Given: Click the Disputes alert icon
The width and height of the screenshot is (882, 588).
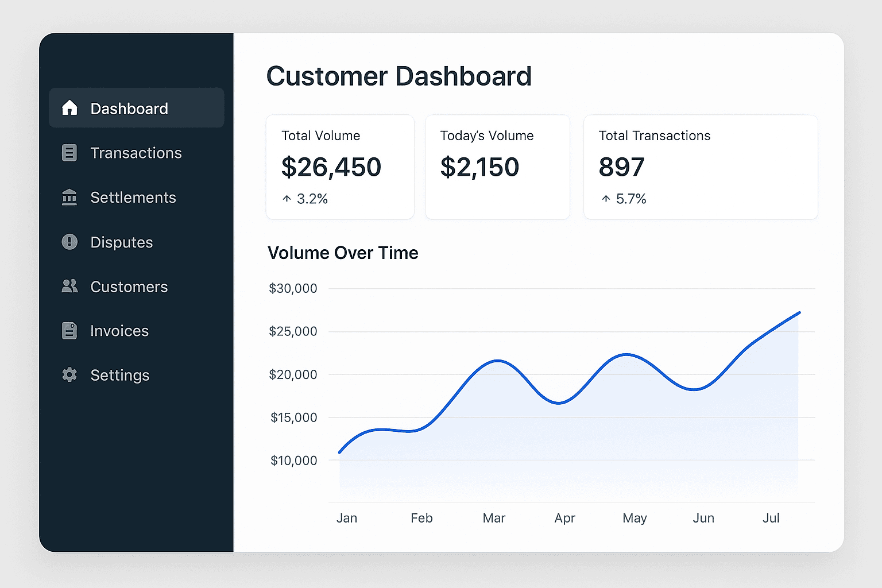Looking at the screenshot, I should (x=69, y=242).
